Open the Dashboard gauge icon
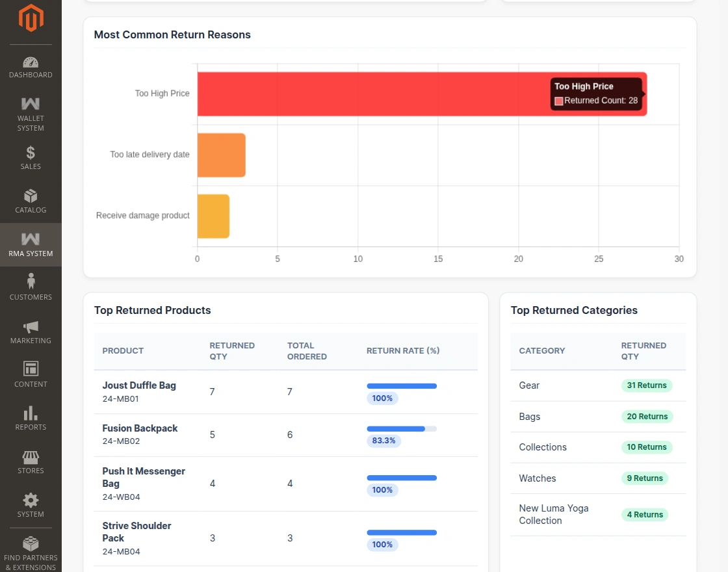Image resolution: width=728 pixels, height=572 pixels. point(31,62)
